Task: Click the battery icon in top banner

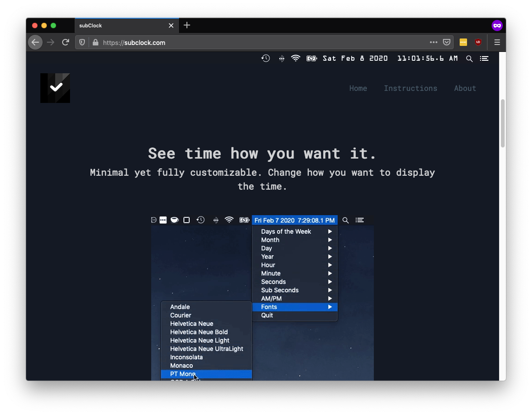Action: pyautogui.click(x=312, y=58)
